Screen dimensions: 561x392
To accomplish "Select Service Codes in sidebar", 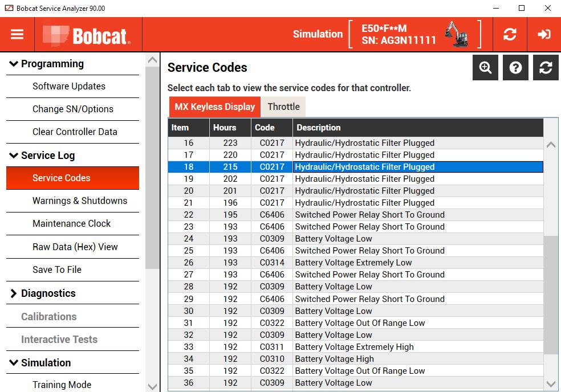I will (72, 178).
